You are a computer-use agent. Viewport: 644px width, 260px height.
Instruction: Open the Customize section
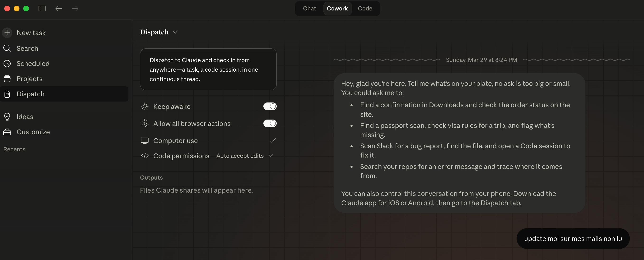click(x=65, y=132)
